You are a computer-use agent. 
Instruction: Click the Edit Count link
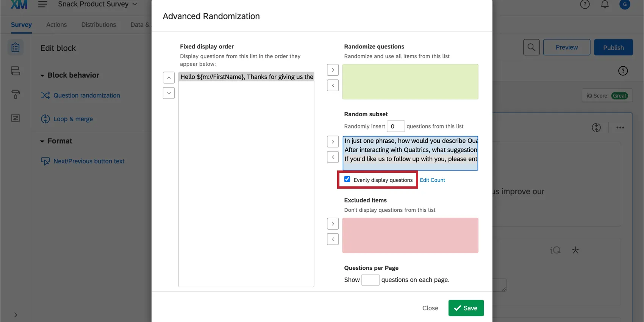coord(432,180)
